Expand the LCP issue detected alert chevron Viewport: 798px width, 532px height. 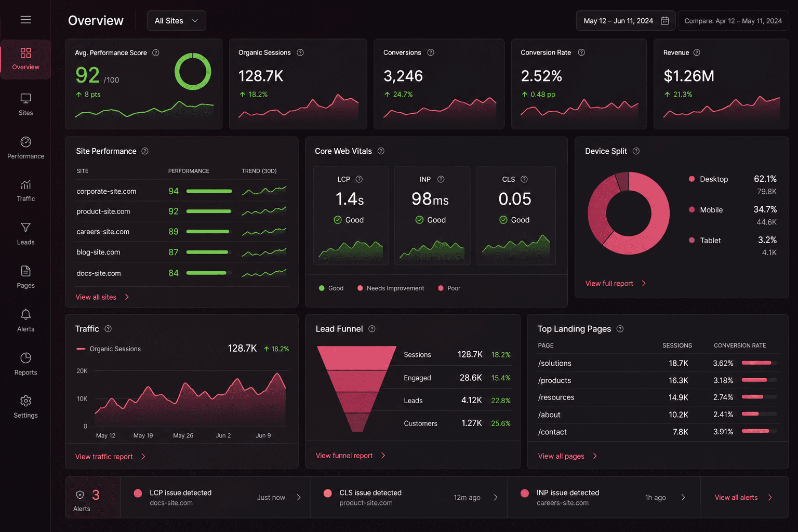click(x=298, y=497)
